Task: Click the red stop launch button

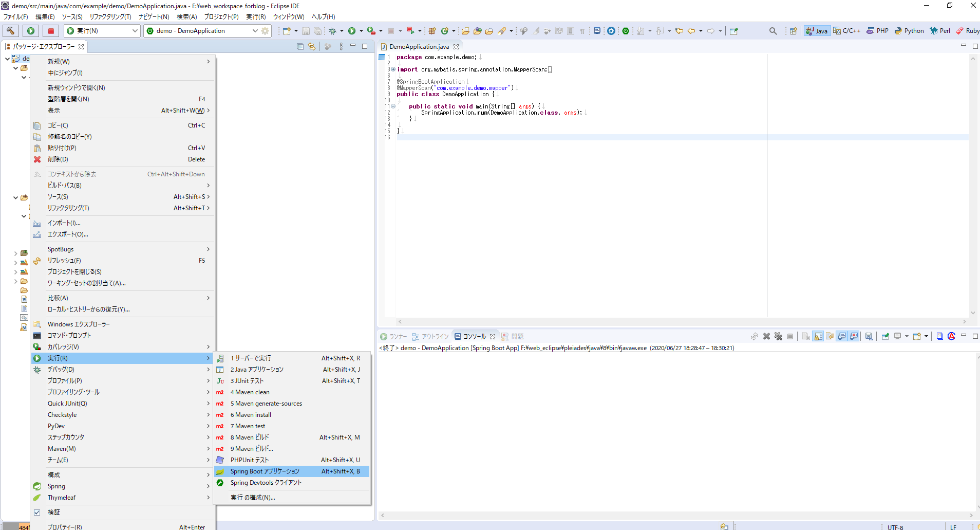Action: (x=51, y=31)
